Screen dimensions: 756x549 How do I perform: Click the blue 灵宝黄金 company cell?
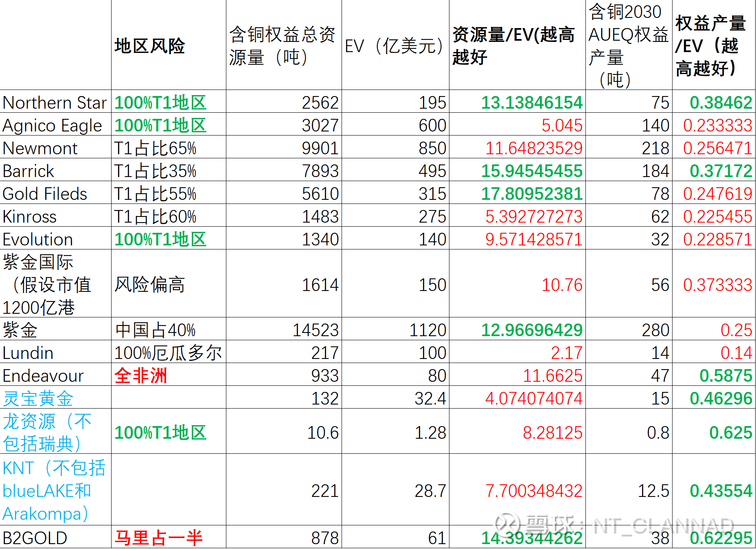[x=55, y=398]
